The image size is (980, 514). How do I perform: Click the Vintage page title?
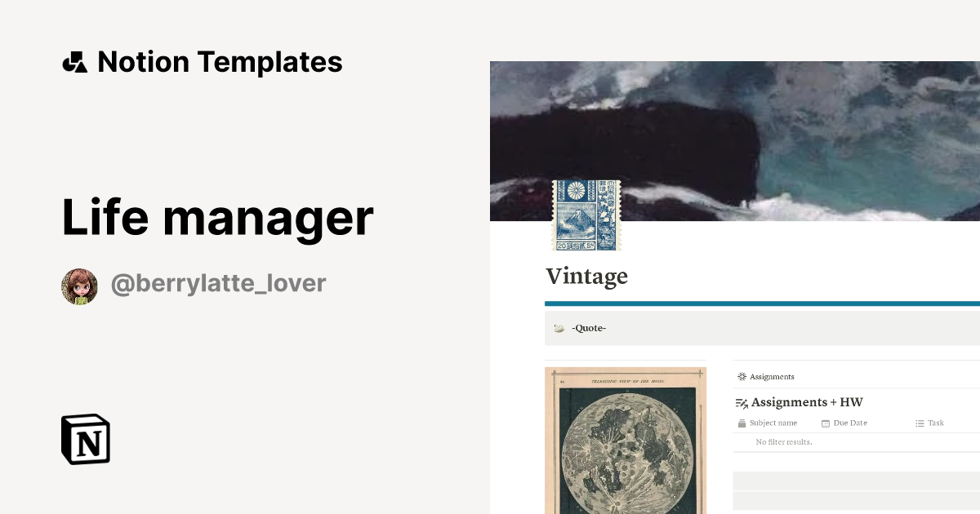point(586,277)
